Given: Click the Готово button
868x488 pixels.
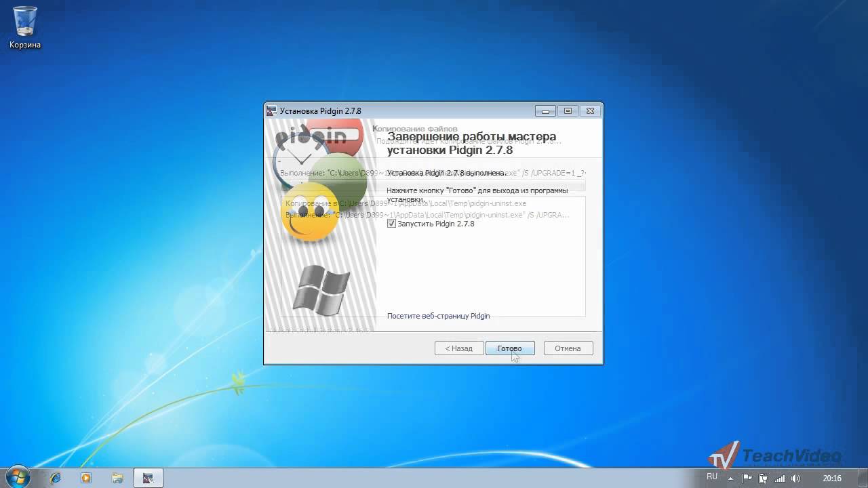Looking at the screenshot, I should click(510, 348).
